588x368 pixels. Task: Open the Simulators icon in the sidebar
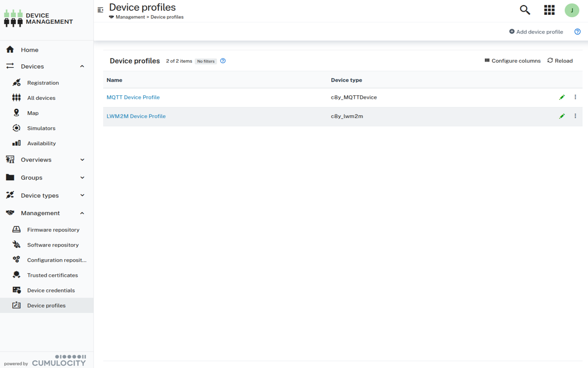point(16,128)
